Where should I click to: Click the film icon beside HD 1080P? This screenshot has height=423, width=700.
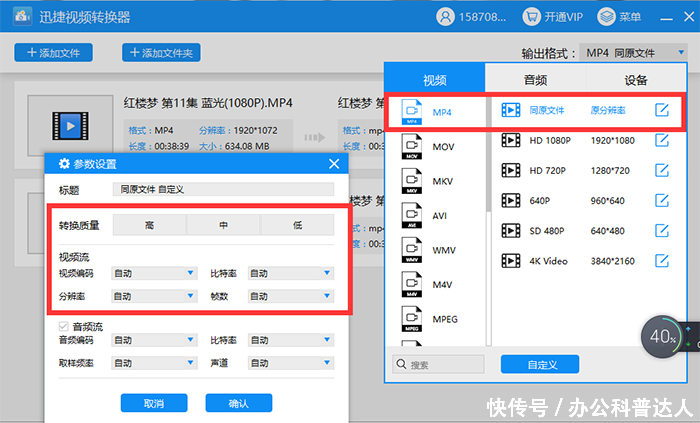[x=511, y=140]
